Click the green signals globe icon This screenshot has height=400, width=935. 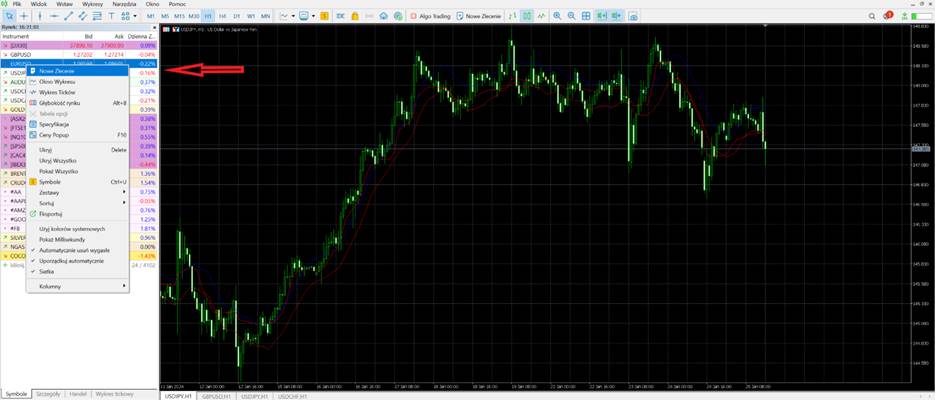click(x=398, y=16)
